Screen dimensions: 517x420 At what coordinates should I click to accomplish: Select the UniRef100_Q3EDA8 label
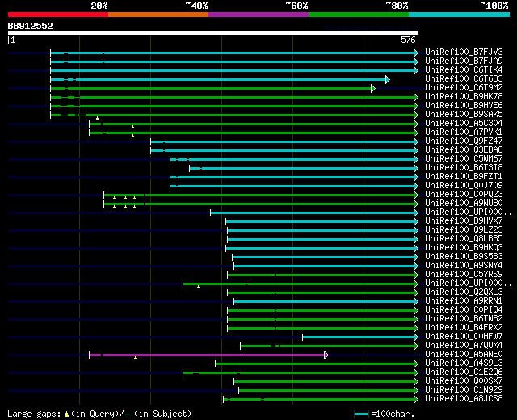(464, 150)
